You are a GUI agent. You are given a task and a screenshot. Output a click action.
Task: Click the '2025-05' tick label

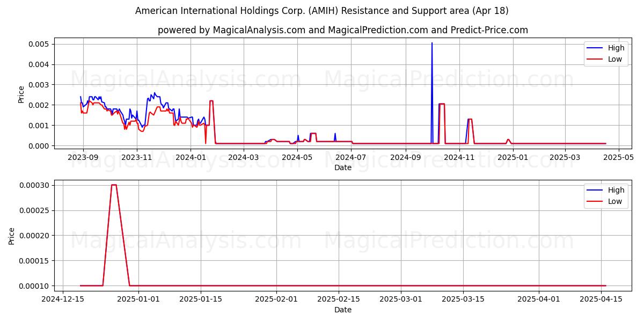pos(620,157)
